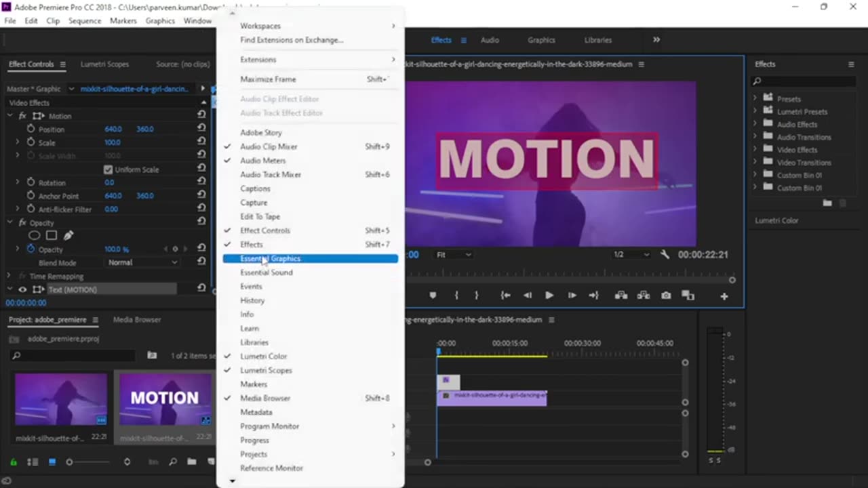Collapse the Motion effect group
The width and height of the screenshot is (868, 488).
(9, 116)
